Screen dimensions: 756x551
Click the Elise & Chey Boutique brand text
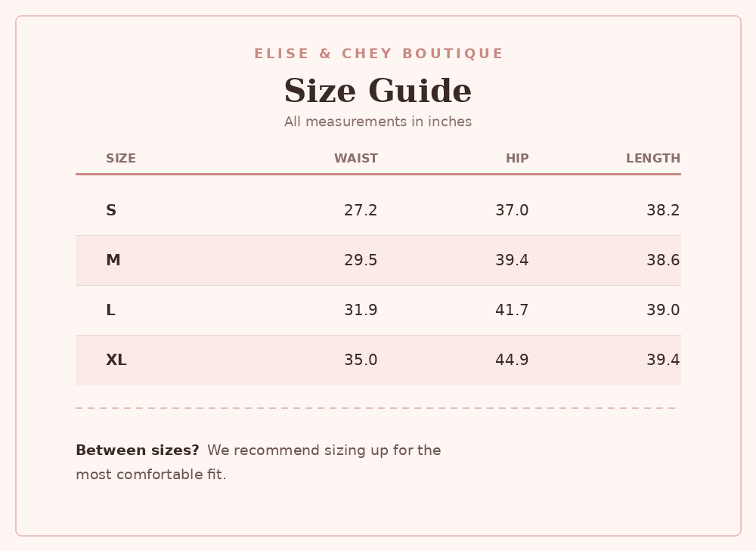pos(379,54)
